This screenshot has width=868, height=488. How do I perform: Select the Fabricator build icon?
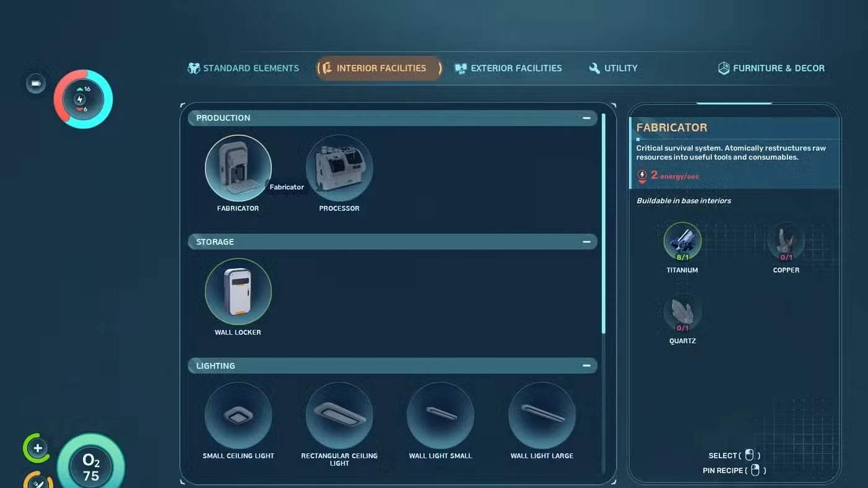(x=238, y=168)
